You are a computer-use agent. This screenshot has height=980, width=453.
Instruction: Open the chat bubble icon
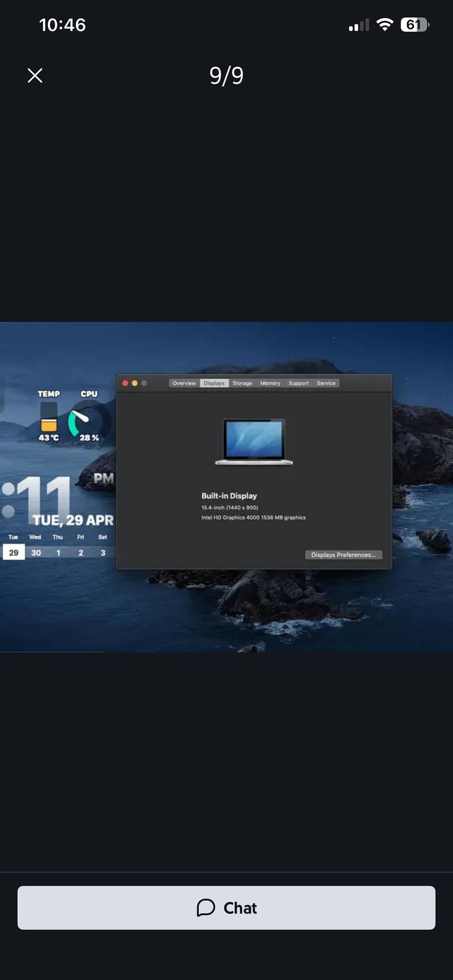pos(206,908)
